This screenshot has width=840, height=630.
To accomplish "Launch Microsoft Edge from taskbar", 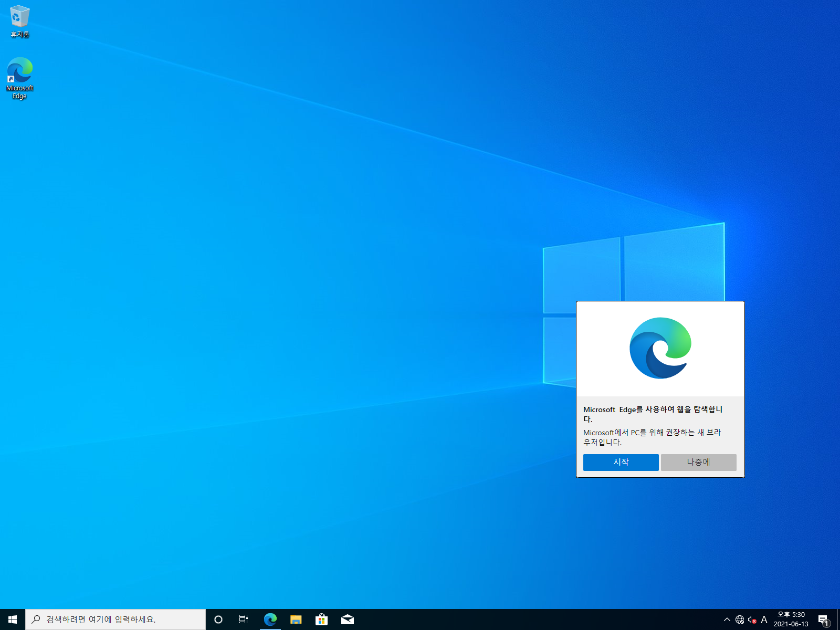I will (x=270, y=619).
